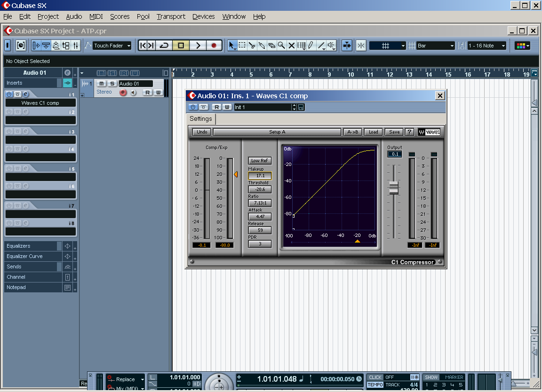The image size is (542, 392).
Task: Click the Low Ref button
Action: pyautogui.click(x=260, y=161)
